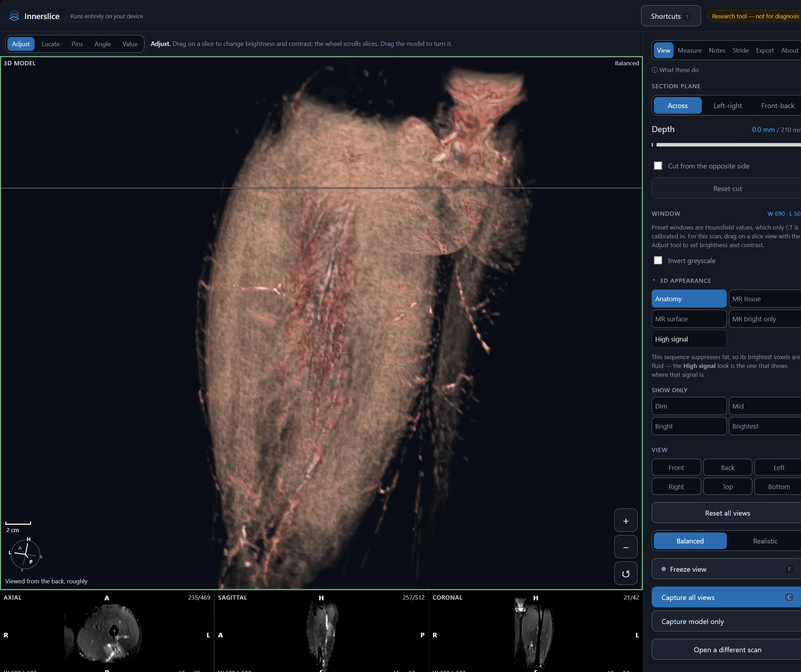
Task: Zoom out the 3D model with minus
Action: click(626, 547)
